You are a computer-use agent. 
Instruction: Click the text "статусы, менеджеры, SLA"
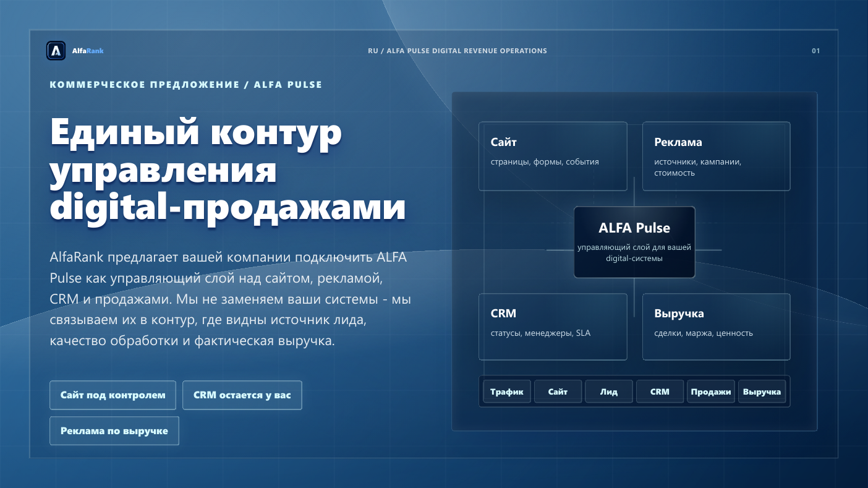click(x=540, y=333)
